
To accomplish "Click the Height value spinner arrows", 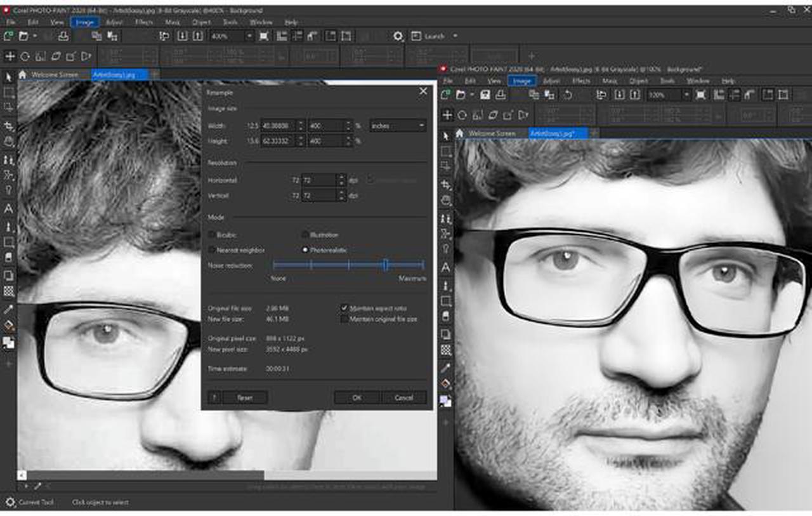I will [x=300, y=141].
